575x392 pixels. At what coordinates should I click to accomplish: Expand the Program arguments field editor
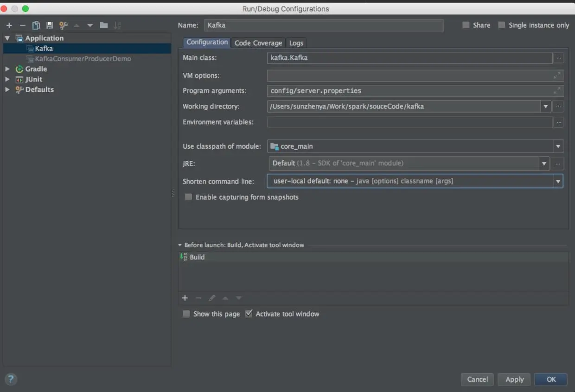point(557,90)
